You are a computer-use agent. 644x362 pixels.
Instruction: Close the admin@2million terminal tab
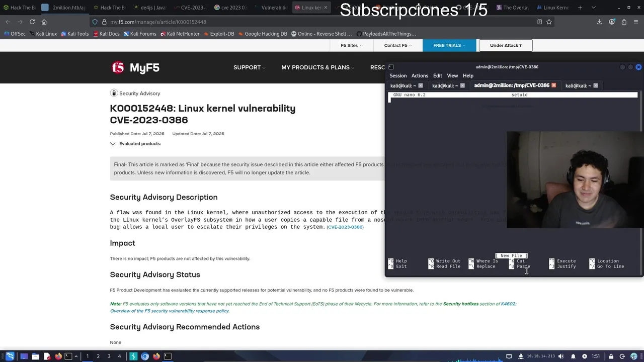(554, 85)
